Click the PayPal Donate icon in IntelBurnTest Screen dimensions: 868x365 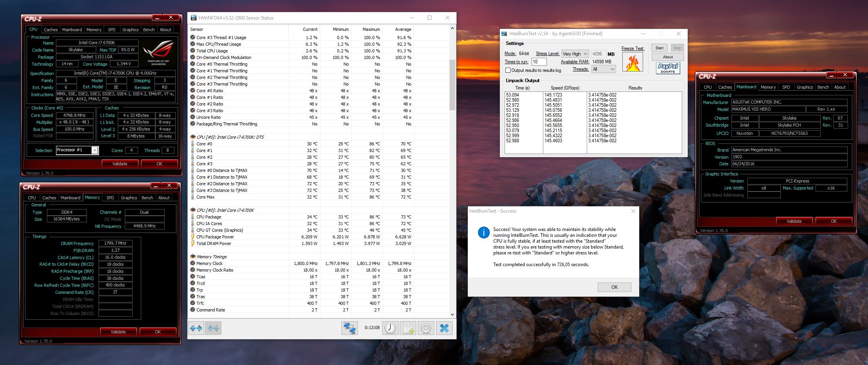point(668,68)
